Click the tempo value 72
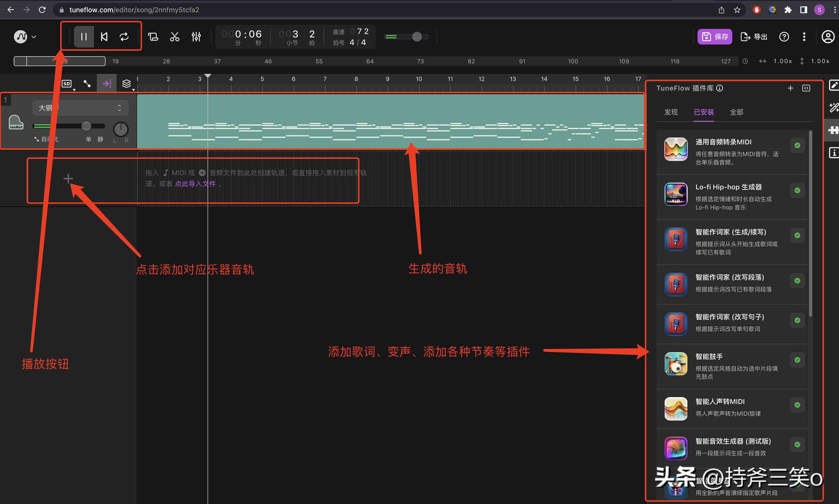 click(362, 31)
